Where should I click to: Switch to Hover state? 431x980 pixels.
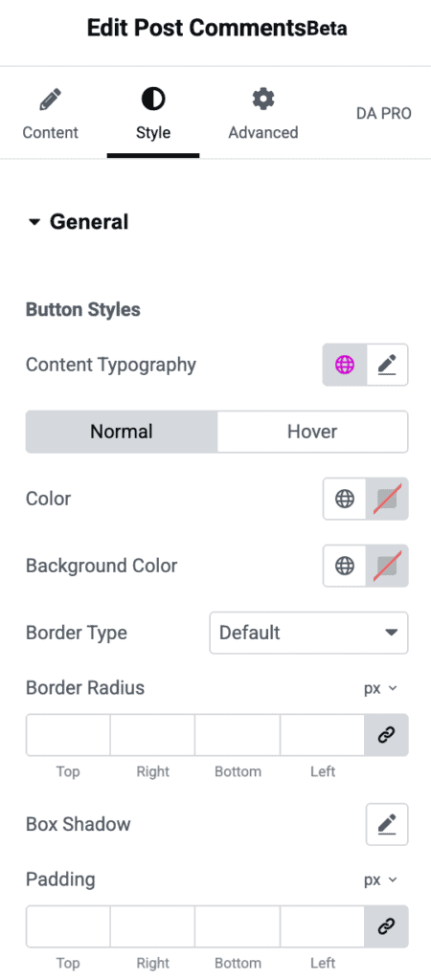[312, 432]
